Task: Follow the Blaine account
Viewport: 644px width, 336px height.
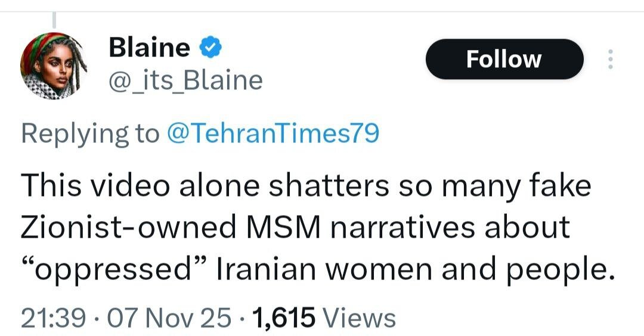Action: (x=504, y=59)
